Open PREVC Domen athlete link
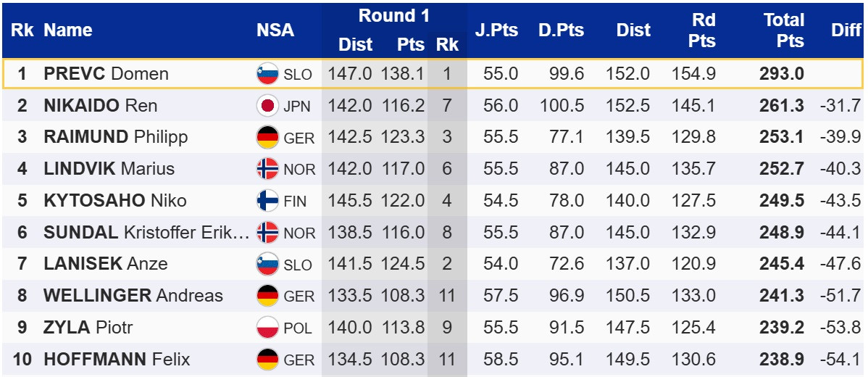868x377 pixels. (106, 74)
